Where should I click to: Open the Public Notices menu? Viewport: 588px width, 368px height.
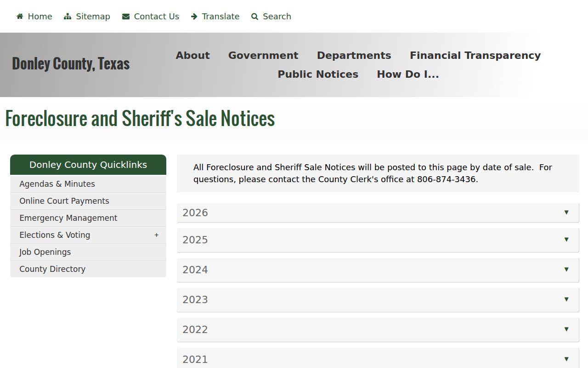coord(318,74)
